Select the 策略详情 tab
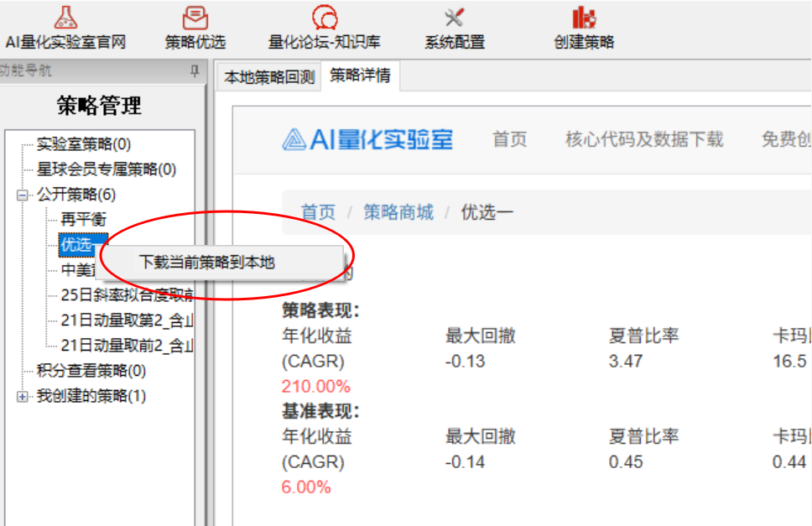The height and width of the screenshot is (526, 812). click(361, 76)
